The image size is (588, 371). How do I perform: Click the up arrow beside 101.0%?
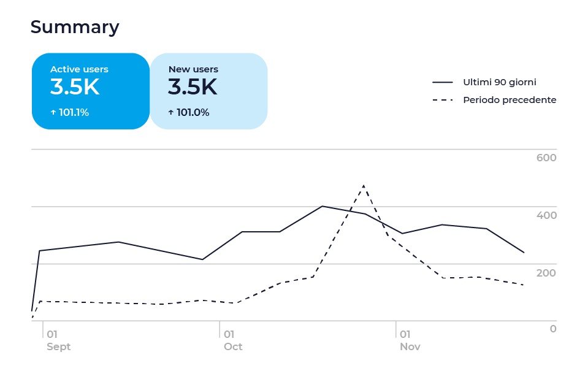coord(171,113)
